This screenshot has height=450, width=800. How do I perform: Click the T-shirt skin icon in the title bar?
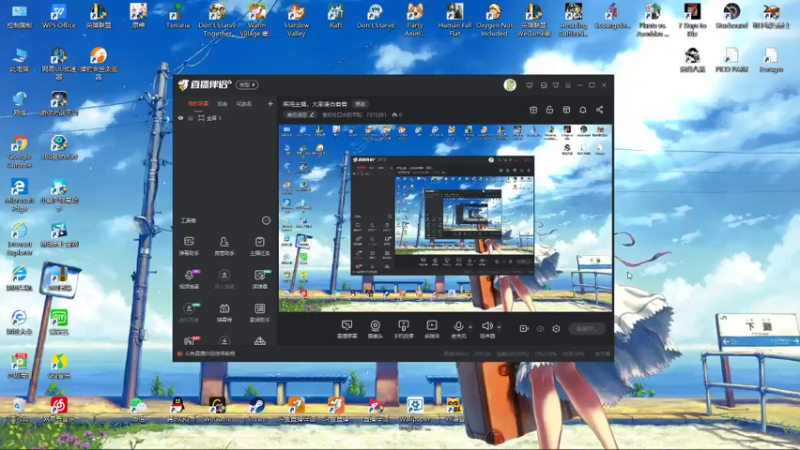pyautogui.click(x=556, y=85)
